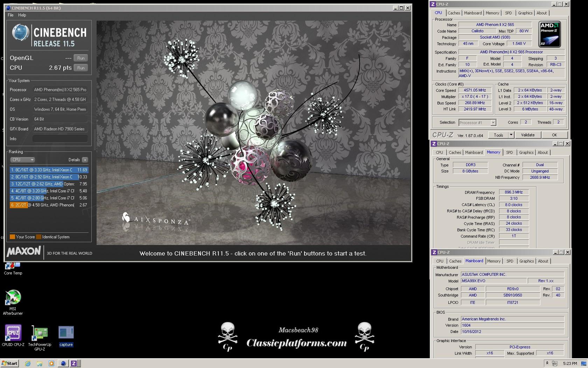Switch to CPU tab in middle CPU-Z window
The width and height of the screenshot is (588, 368).
439,152
